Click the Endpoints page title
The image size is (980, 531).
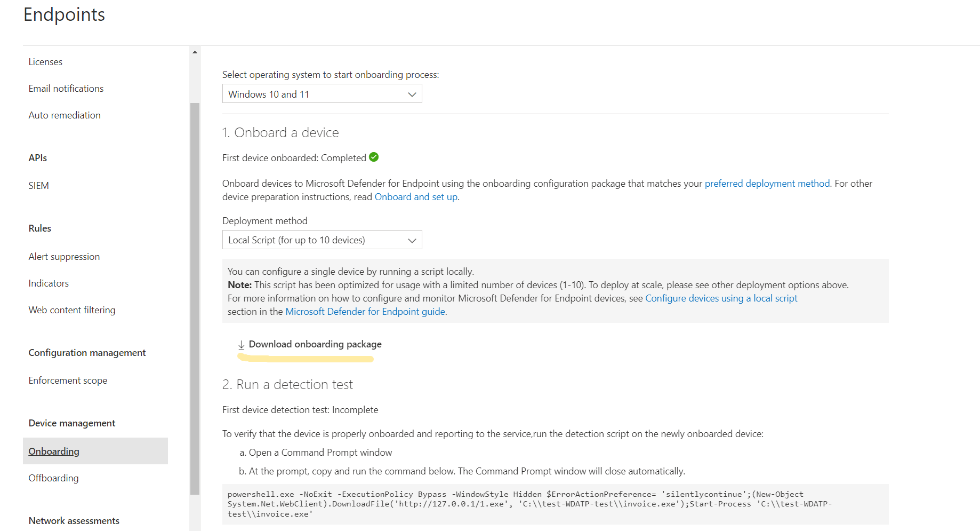click(64, 14)
